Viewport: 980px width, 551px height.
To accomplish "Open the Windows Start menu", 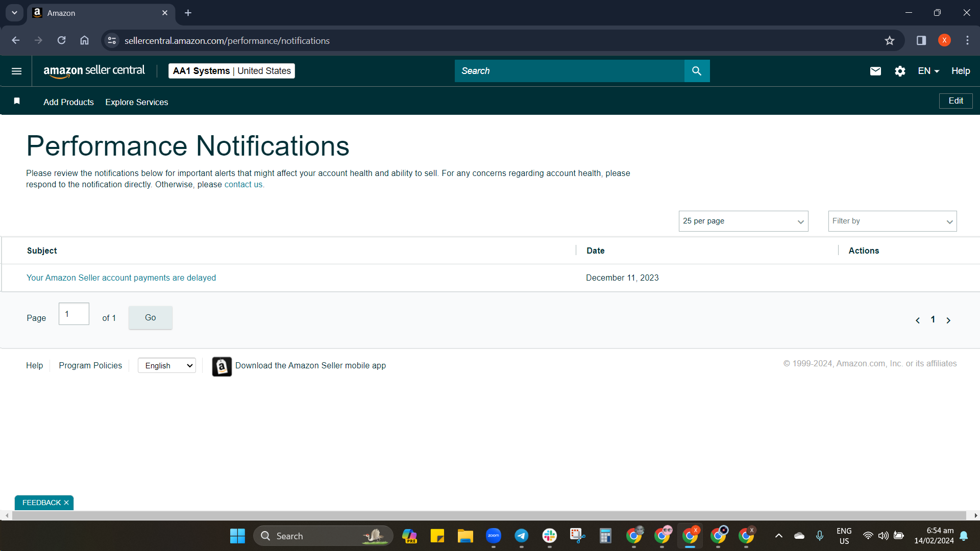I will [237, 536].
